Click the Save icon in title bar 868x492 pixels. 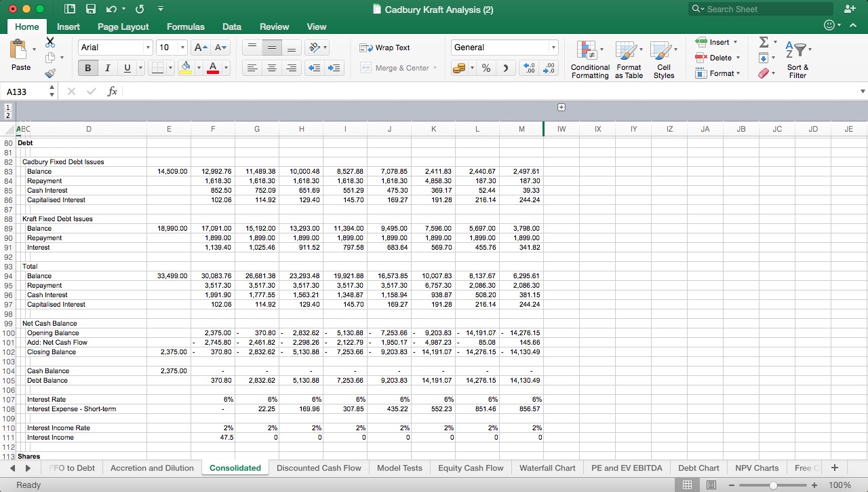[91, 9]
